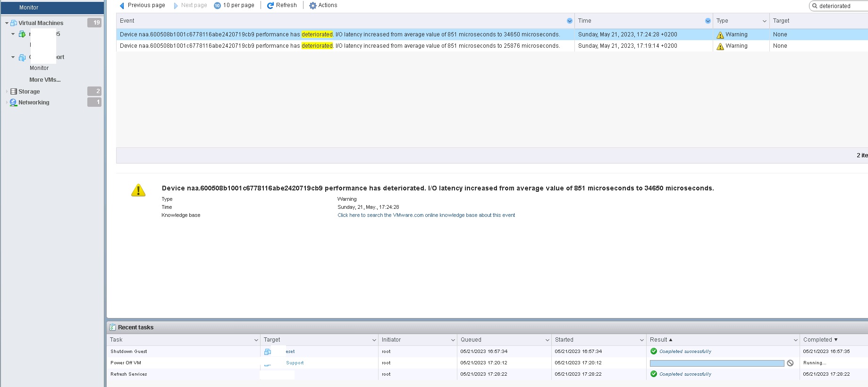Click the Networking globe icon
The width and height of the screenshot is (868, 387).
coord(13,103)
